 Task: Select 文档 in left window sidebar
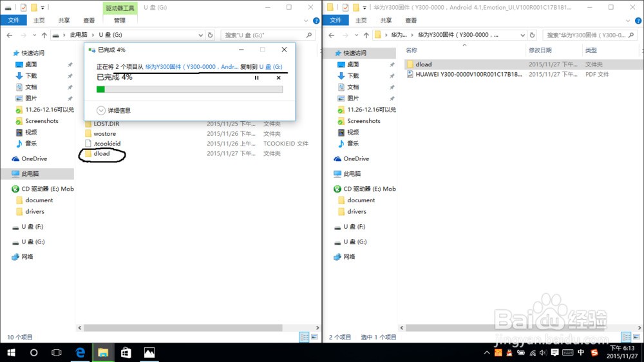pyautogui.click(x=31, y=87)
